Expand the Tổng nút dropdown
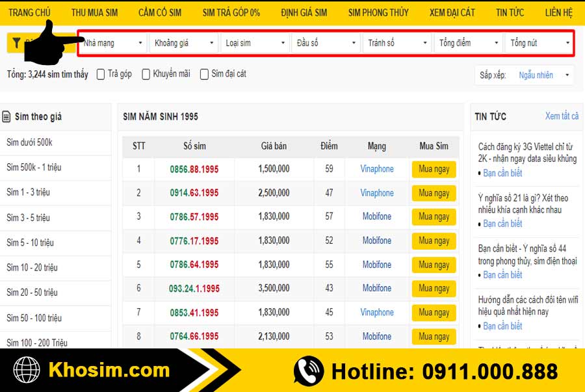The image size is (585, 392). [x=539, y=43]
